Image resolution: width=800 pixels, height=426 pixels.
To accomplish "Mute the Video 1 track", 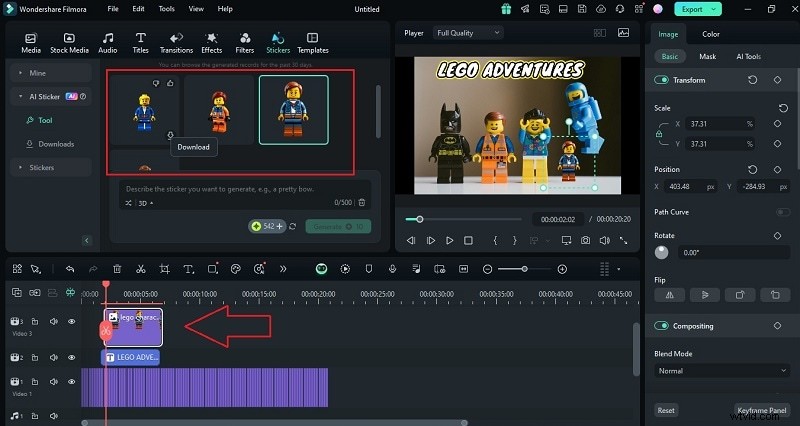I will (54, 382).
